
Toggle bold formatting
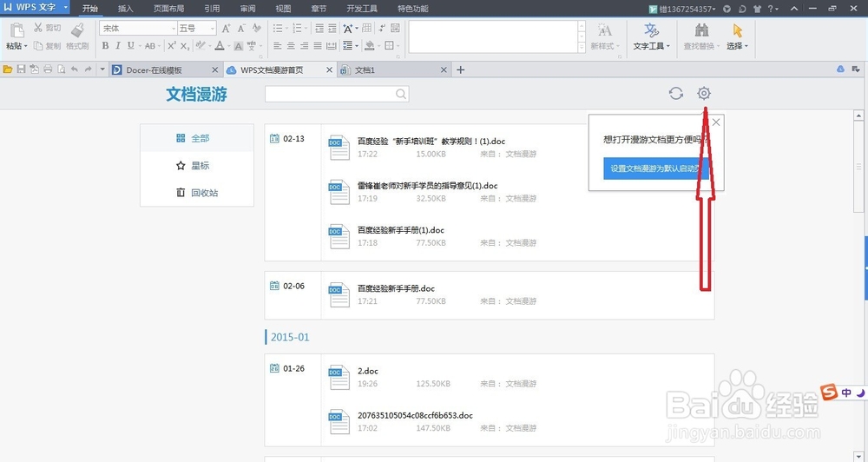(x=105, y=46)
